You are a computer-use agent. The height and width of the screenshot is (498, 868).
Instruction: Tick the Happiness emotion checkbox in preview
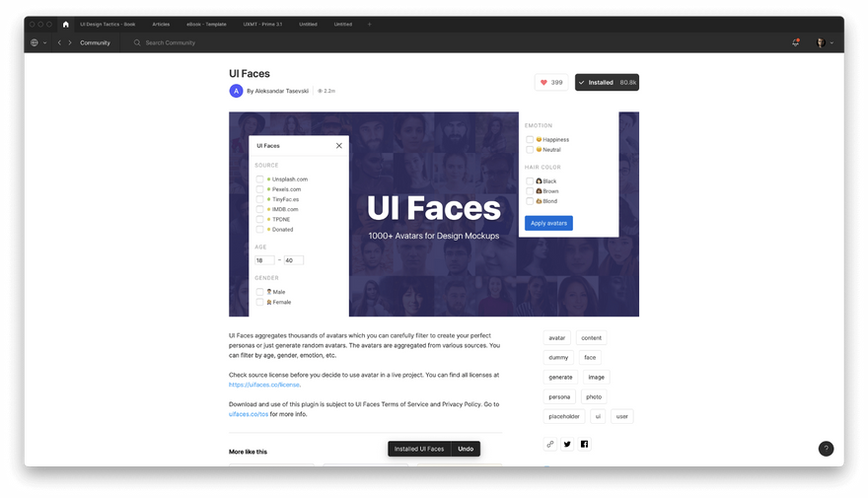(530, 139)
